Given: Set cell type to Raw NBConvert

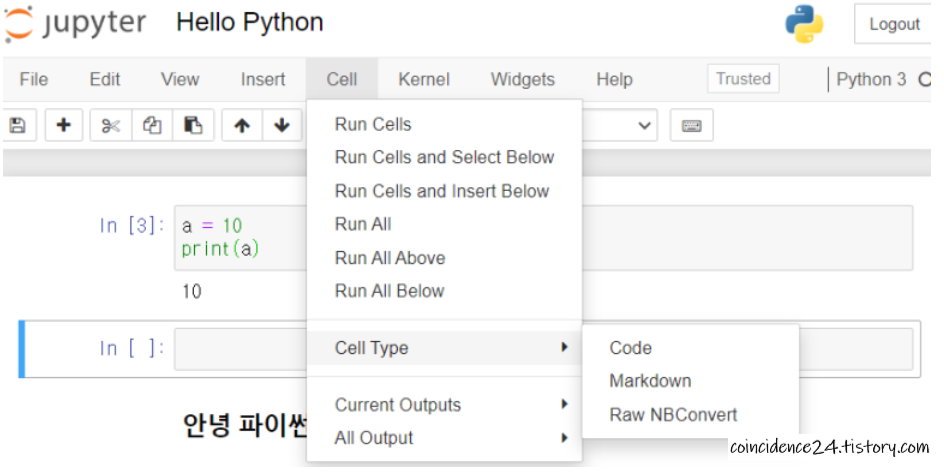Looking at the screenshot, I should pyautogui.click(x=690, y=415).
